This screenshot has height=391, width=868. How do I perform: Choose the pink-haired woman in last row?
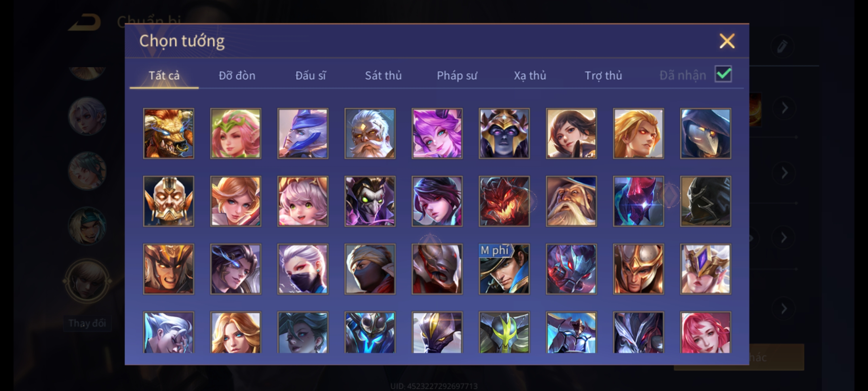(x=706, y=332)
